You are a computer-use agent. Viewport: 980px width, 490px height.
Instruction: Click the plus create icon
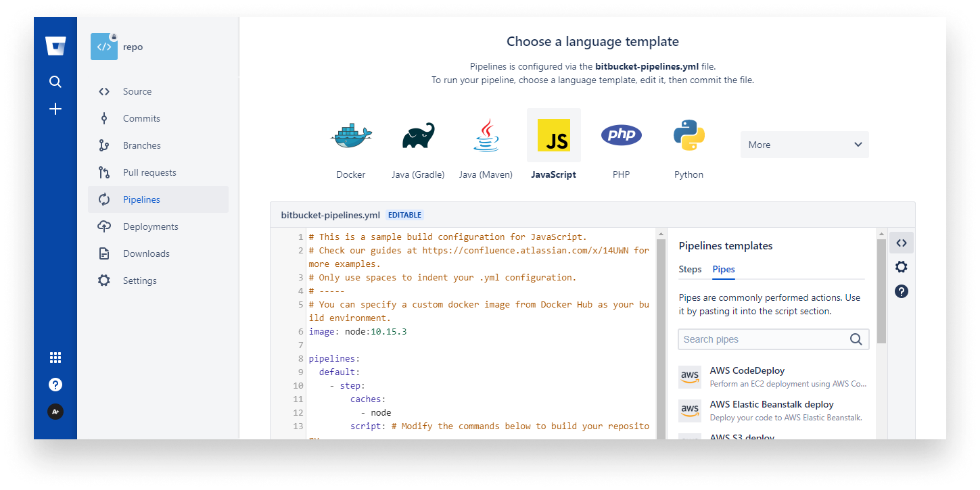coord(55,109)
